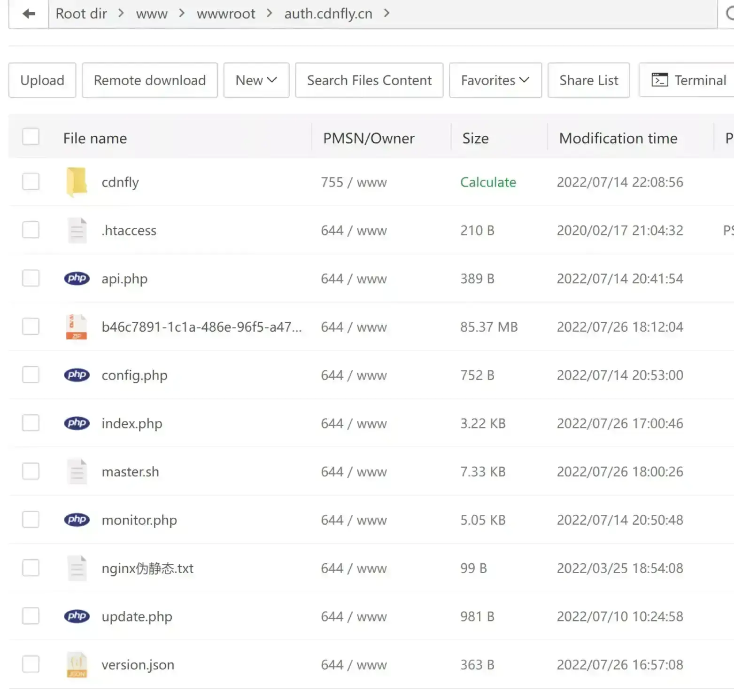This screenshot has width=734, height=700.
Task: Click the chevron after wwwroot breadcrumb
Action: coord(270,13)
